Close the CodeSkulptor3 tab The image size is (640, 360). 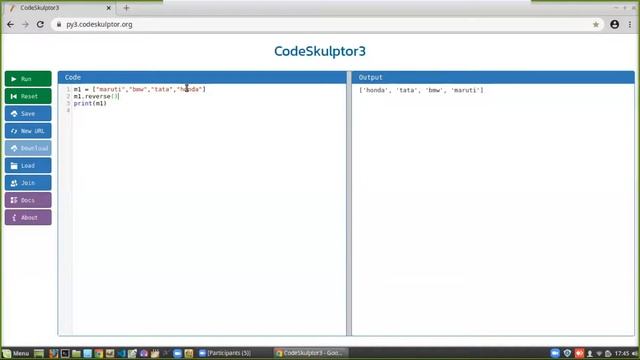tap(109, 8)
